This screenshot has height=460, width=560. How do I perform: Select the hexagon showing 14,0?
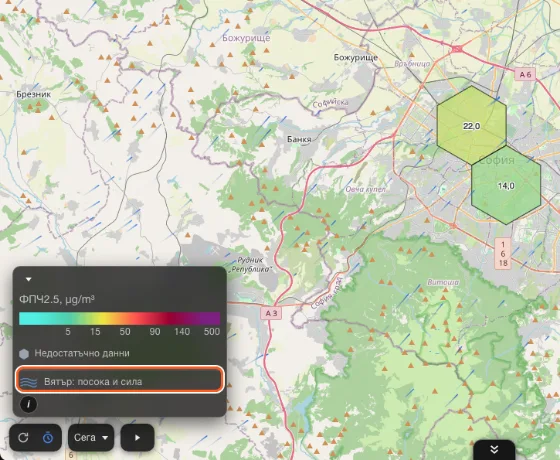[x=506, y=185]
